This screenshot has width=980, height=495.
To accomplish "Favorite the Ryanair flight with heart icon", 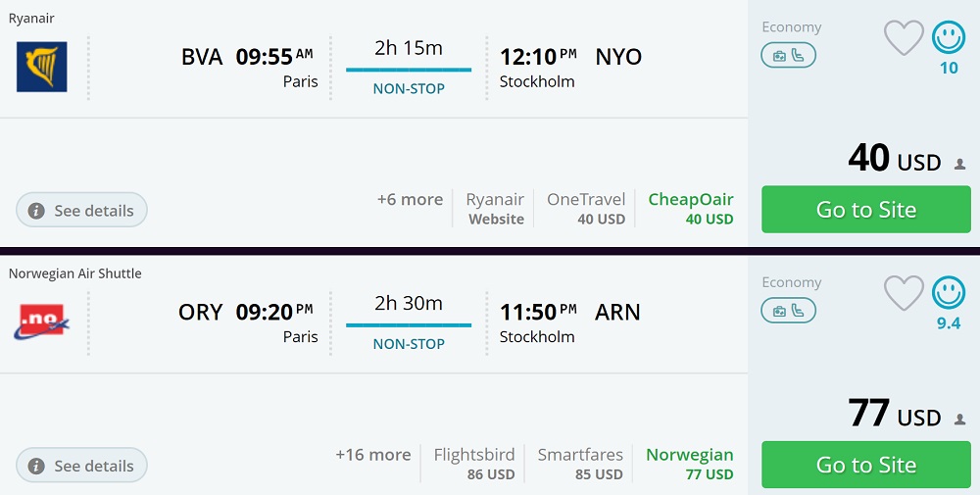I will click(x=904, y=38).
